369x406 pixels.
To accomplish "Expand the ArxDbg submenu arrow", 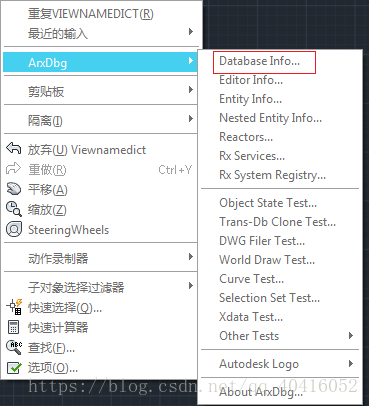I will pyautogui.click(x=191, y=60).
